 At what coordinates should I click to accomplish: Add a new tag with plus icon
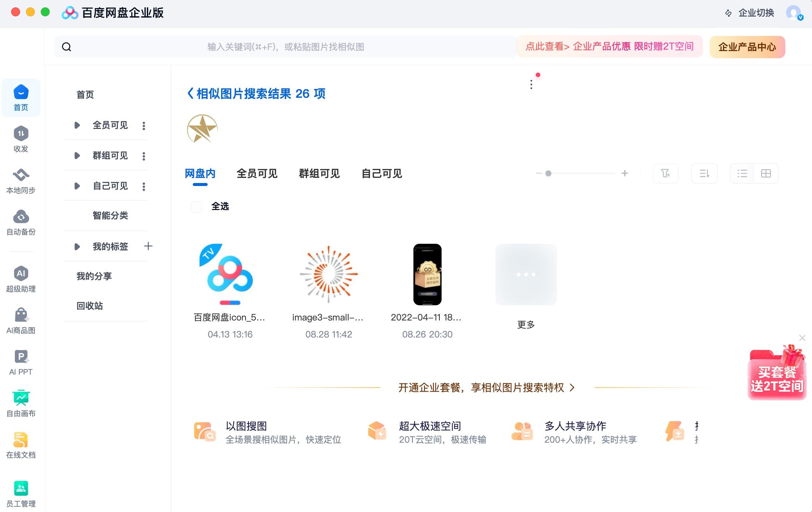pyautogui.click(x=148, y=246)
